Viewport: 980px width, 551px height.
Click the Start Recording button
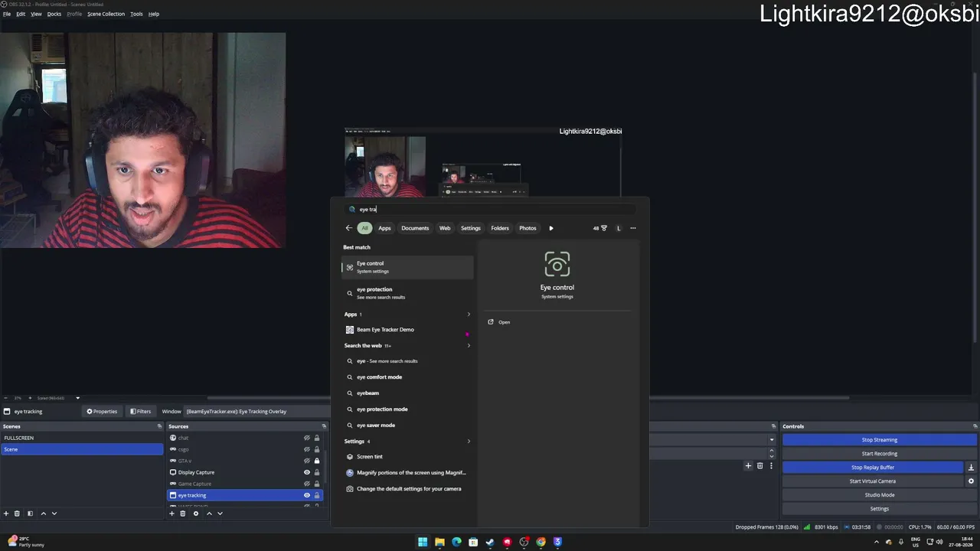click(880, 454)
